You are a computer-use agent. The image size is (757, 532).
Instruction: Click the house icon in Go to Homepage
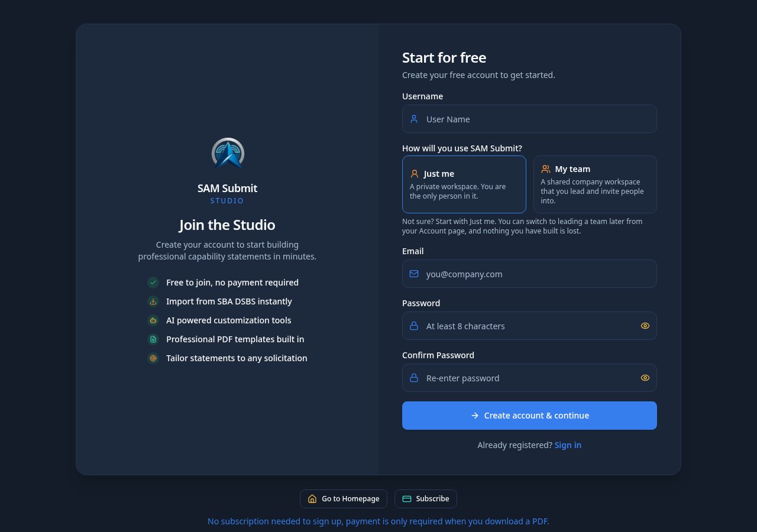tap(312, 499)
